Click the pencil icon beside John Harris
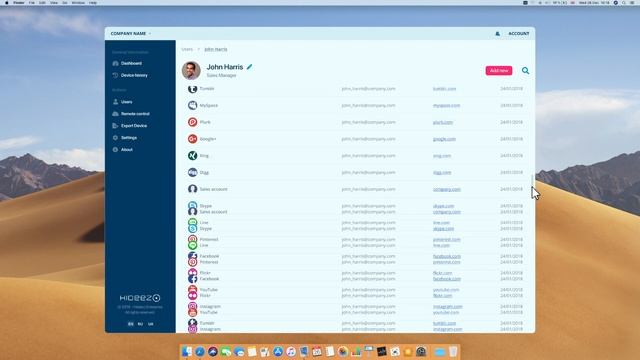 click(249, 67)
